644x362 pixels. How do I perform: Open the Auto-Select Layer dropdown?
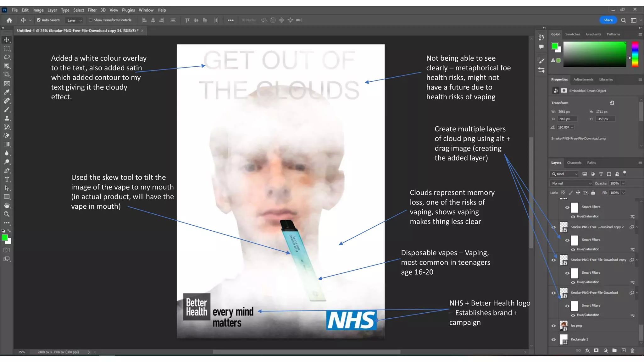[74, 20]
